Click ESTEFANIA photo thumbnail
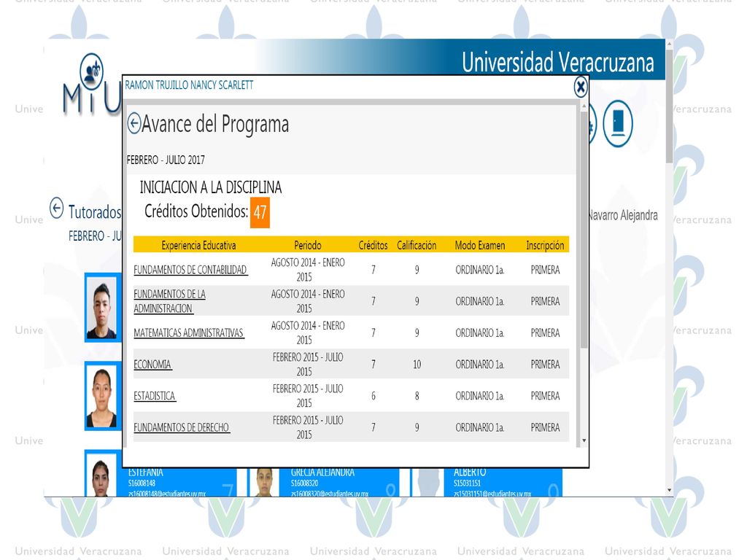 (x=101, y=475)
